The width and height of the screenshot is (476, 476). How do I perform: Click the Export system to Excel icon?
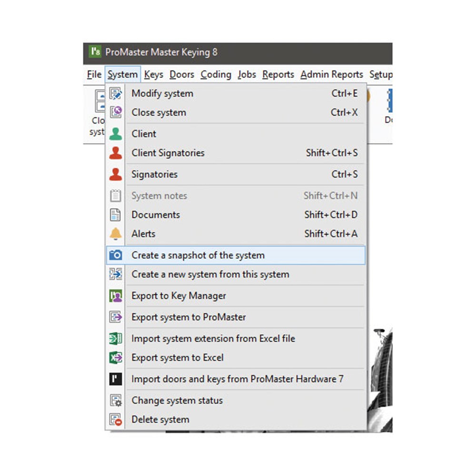(115, 357)
